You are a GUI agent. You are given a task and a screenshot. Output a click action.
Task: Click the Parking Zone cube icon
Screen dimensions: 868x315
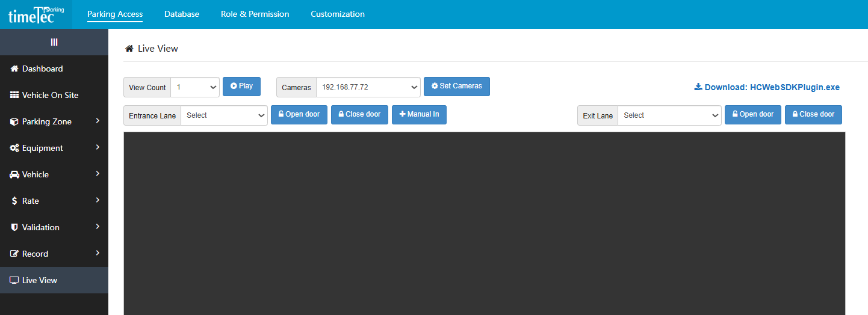click(14, 121)
